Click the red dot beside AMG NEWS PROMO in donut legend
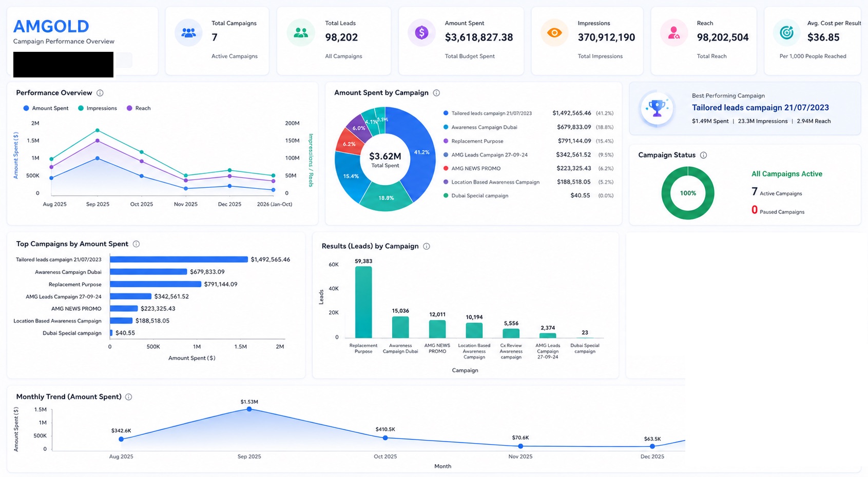The image size is (868, 477). coord(446,168)
